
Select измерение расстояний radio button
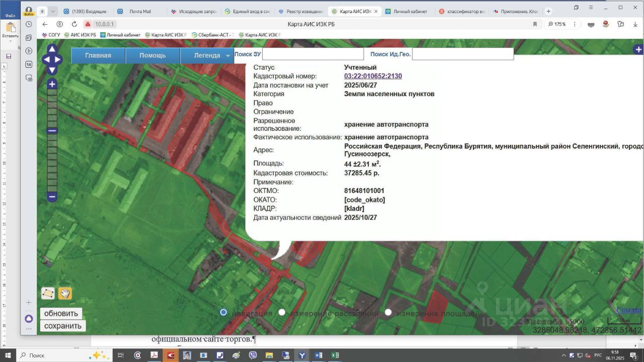pos(282,312)
